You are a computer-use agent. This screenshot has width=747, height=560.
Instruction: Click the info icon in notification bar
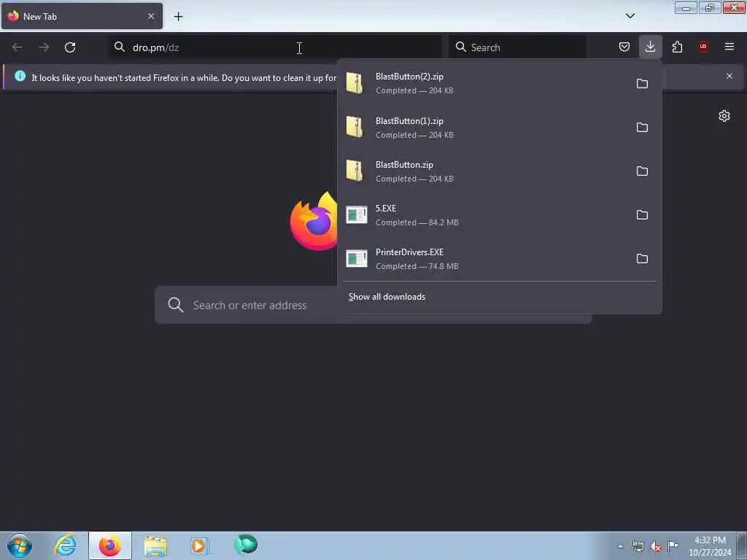[x=20, y=76]
